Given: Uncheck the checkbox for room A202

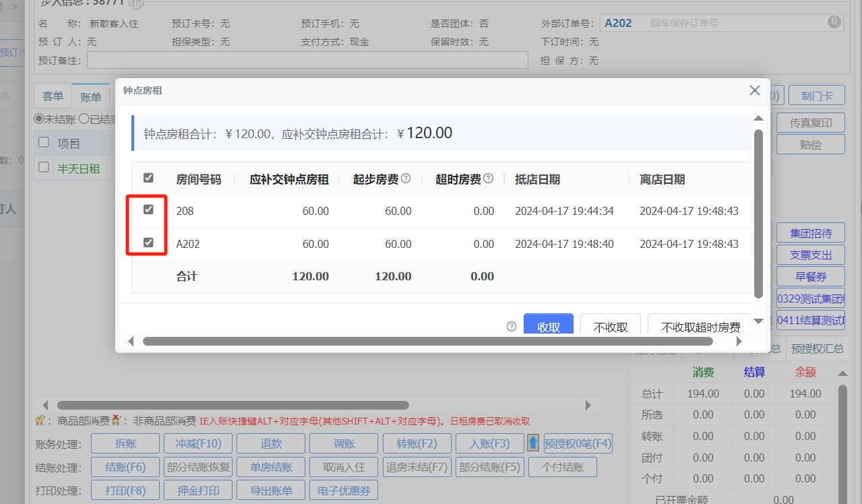Looking at the screenshot, I should coord(149,243).
